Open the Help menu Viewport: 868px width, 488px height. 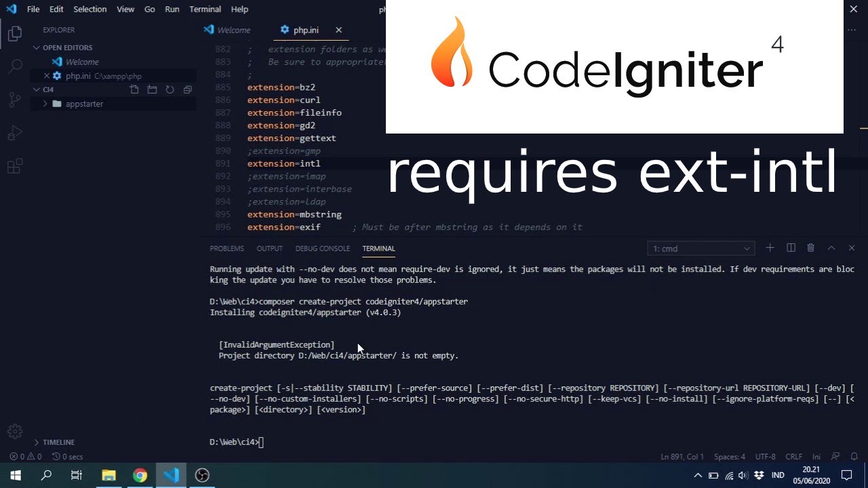point(239,9)
